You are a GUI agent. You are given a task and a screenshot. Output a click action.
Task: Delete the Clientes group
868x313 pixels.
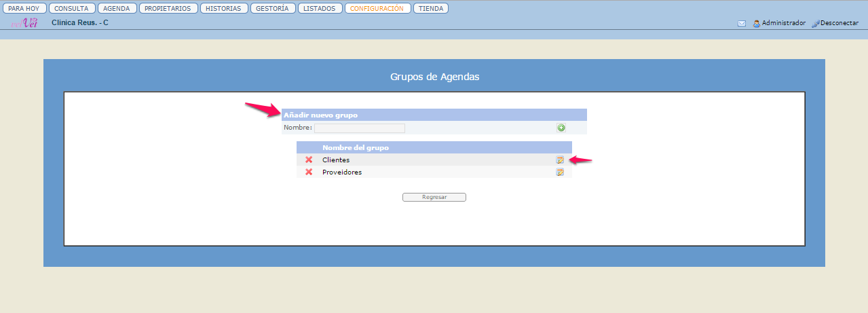click(x=309, y=160)
